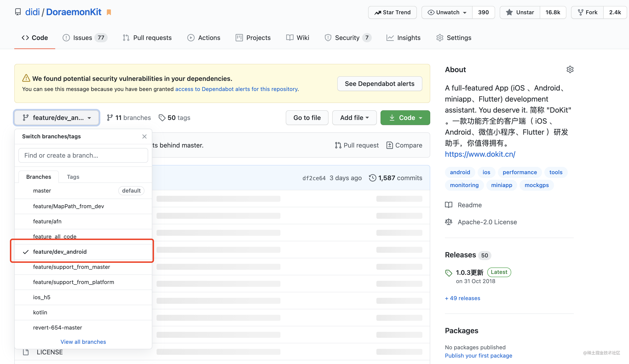Open the feature/dev_an branch selector
The width and height of the screenshot is (629, 364).
[x=57, y=117]
